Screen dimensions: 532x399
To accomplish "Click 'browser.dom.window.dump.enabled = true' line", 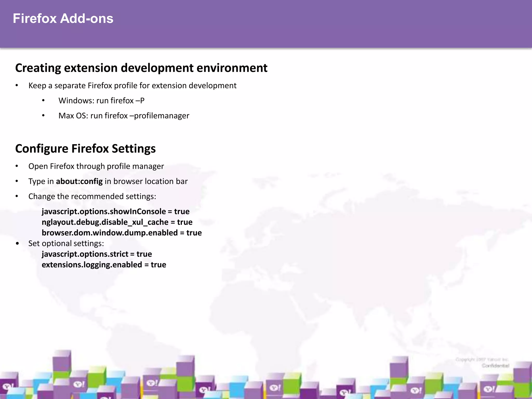I will click(x=122, y=233).
